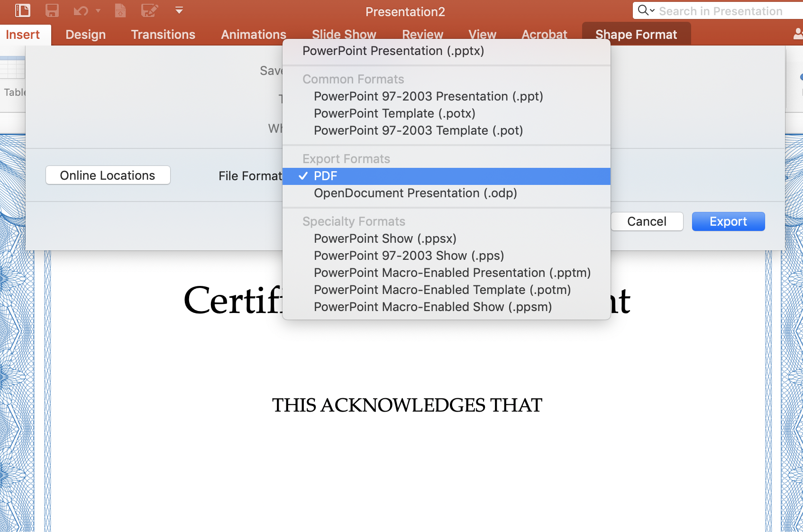Image resolution: width=803 pixels, height=532 pixels.
Task: Open the Design tab
Action: coord(86,35)
